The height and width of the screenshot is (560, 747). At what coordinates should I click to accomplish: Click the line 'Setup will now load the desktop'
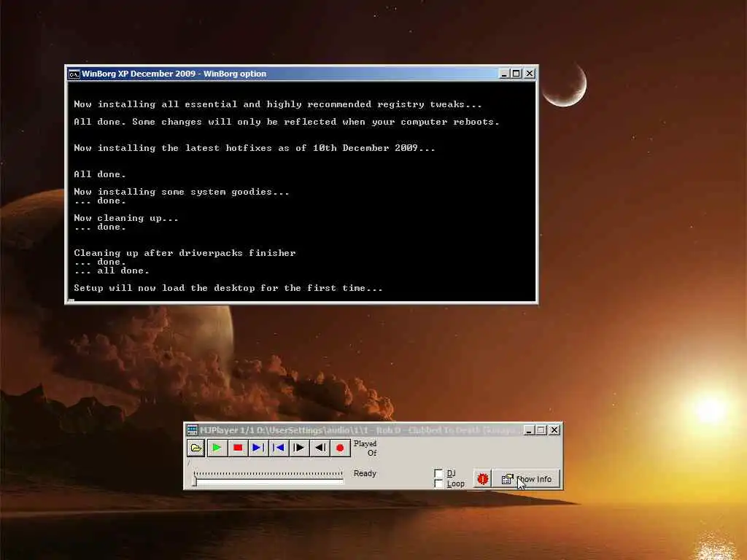[228, 288]
